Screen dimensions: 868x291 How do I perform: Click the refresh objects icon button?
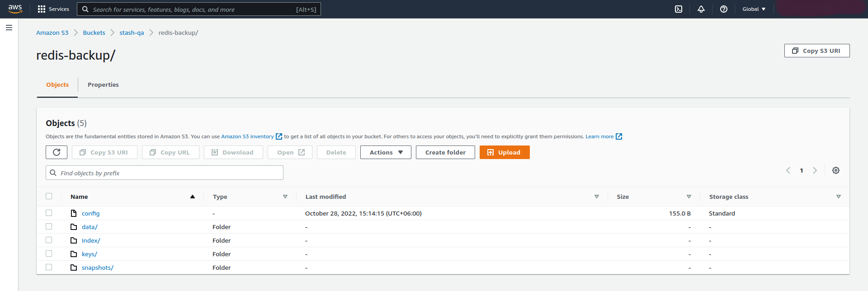tap(57, 152)
